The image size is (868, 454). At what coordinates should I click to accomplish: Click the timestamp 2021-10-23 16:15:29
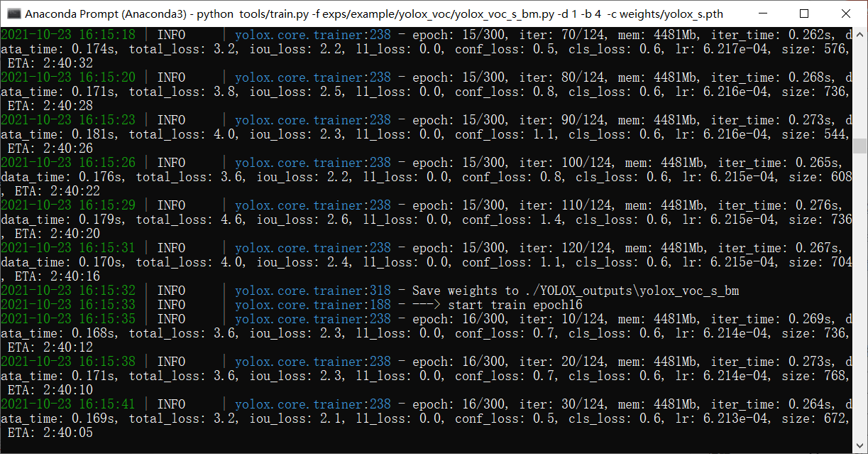[x=68, y=205]
